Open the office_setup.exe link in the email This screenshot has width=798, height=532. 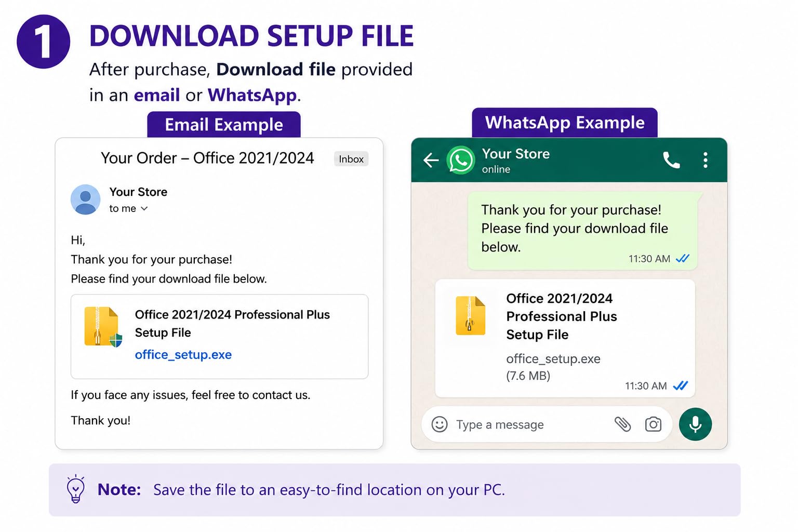tap(183, 355)
